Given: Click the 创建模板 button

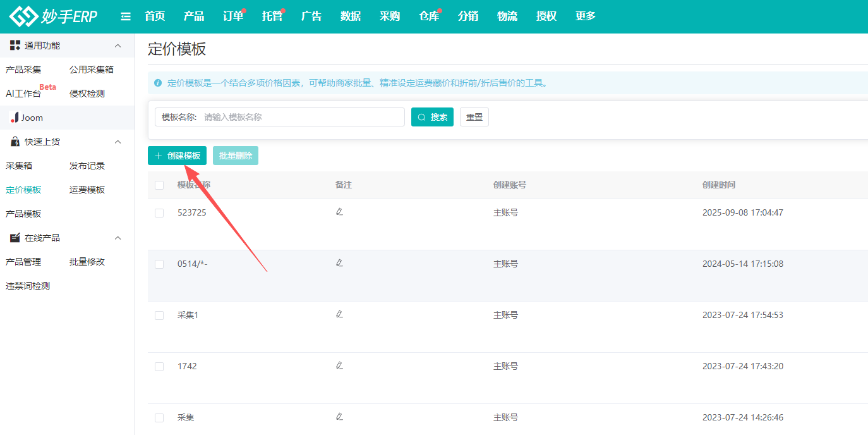Looking at the screenshot, I should 177,156.
